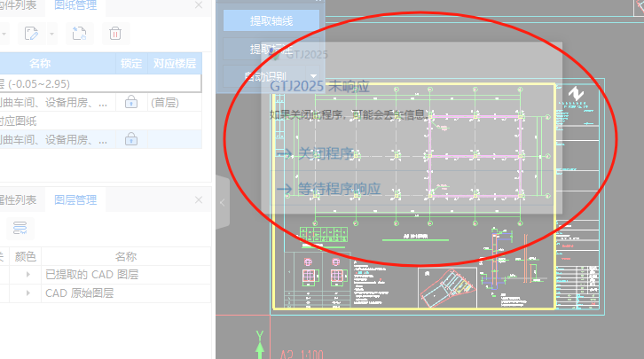Screen dimensions: 644x359
Task: Expand the CAD 原始图层 node
Action: click(x=27, y=293)
